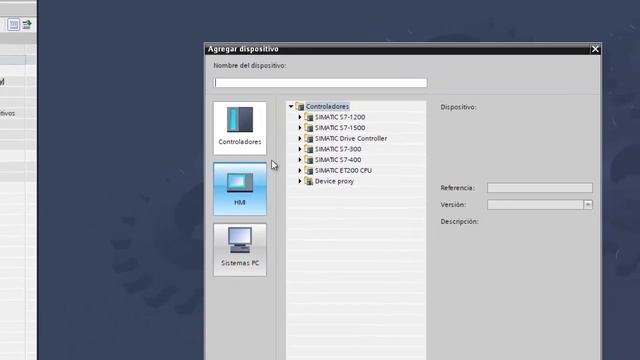Expand the SIMATIC S7-300 folder
The width and height of the screenshot is (640, 360).
tap(300, 149)
